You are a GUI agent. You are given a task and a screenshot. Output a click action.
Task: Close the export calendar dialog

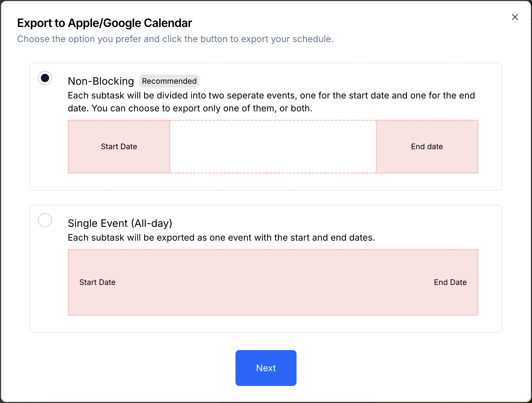515,17
